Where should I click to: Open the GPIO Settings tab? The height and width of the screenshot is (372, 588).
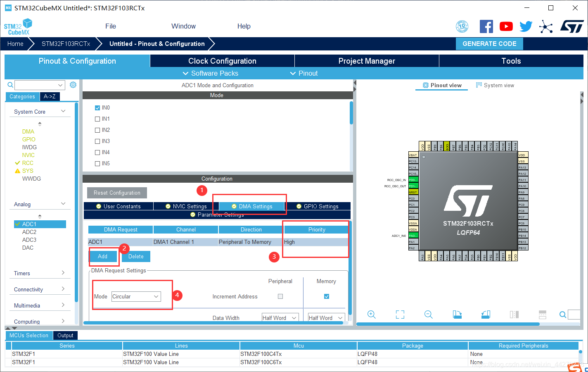point(318,206)
